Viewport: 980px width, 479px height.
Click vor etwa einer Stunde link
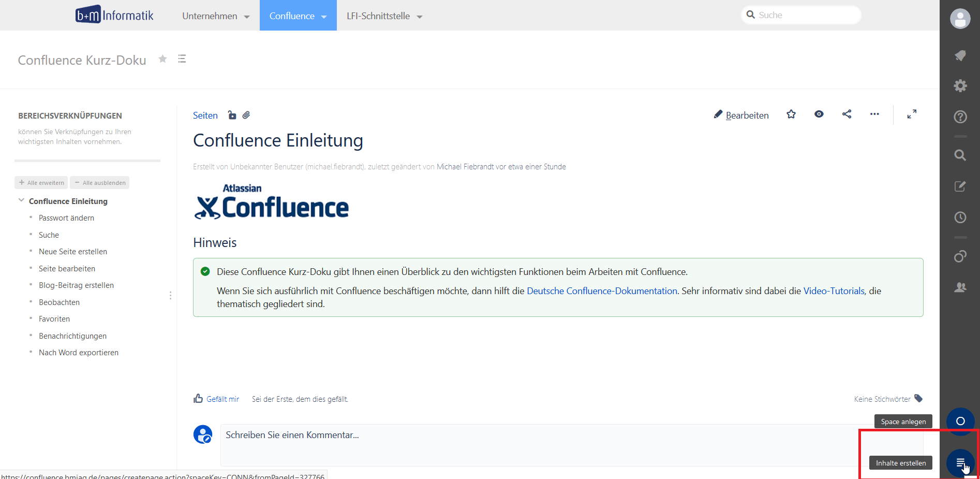pyautogui.click(x=531, y=167)
